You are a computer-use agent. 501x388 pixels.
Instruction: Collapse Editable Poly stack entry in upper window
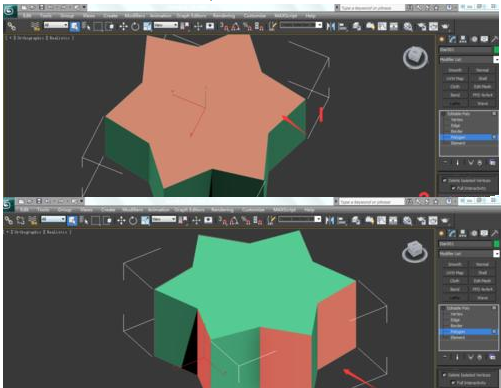(x=443, y=114)
